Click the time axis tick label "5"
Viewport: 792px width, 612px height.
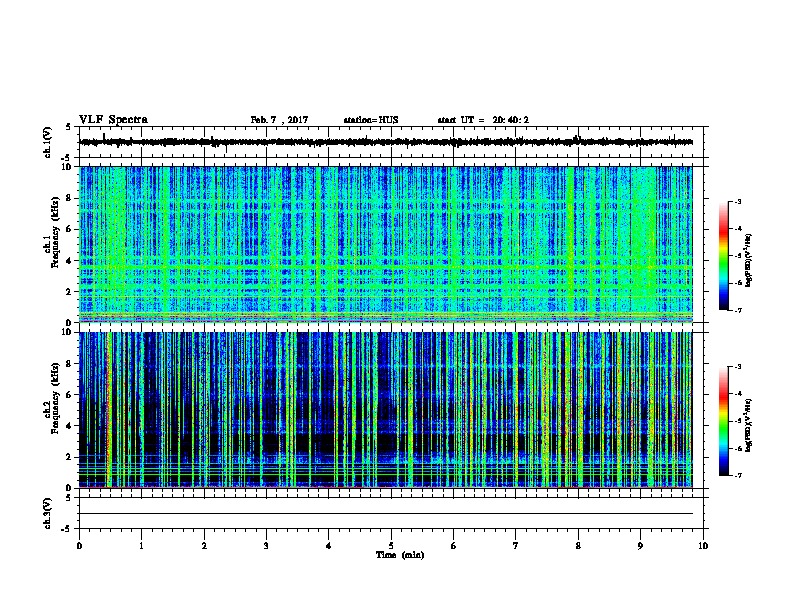pos(391,545)
